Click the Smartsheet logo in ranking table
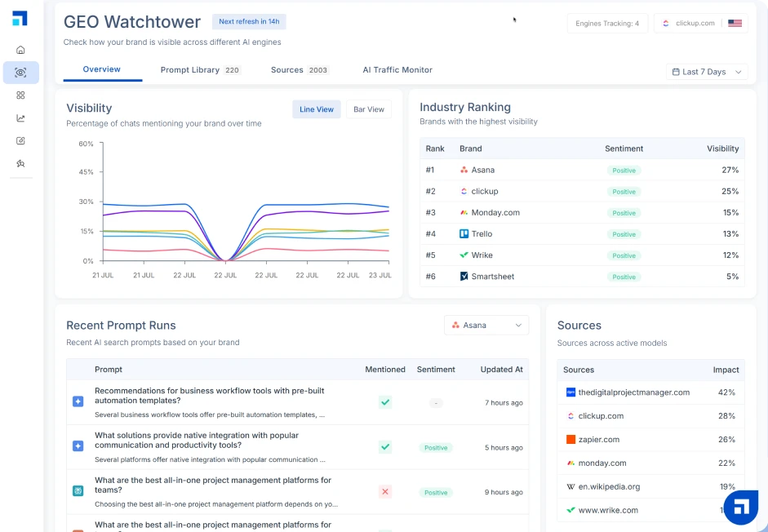This screenshot has height=532, width=768. [464, 277]
